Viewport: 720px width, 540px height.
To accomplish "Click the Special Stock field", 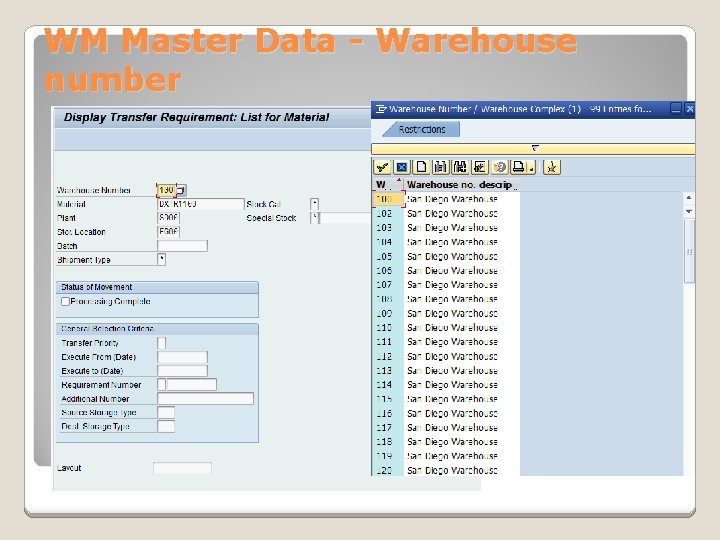I will tap(315, 218).
